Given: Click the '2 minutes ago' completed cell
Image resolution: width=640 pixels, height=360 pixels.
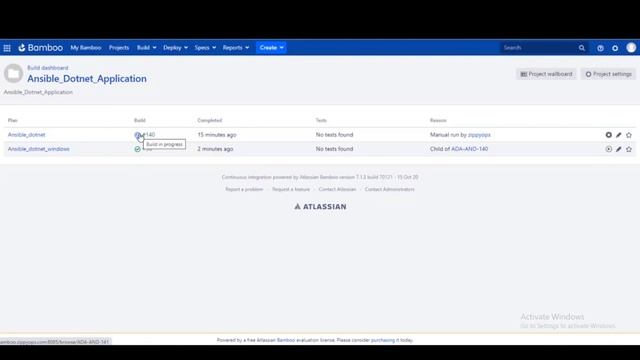Looking at the screenshot, I should coord(215,149).
